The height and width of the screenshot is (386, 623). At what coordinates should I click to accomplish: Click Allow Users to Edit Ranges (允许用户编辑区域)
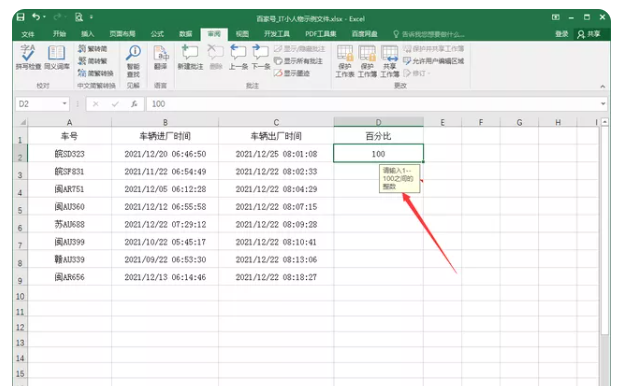(x=433, y=61)
